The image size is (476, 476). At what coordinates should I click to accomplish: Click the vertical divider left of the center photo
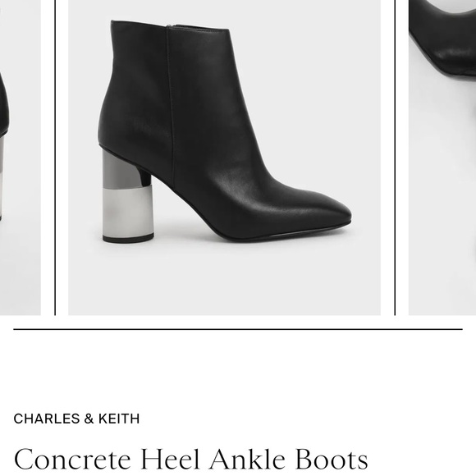click(55, 158)
